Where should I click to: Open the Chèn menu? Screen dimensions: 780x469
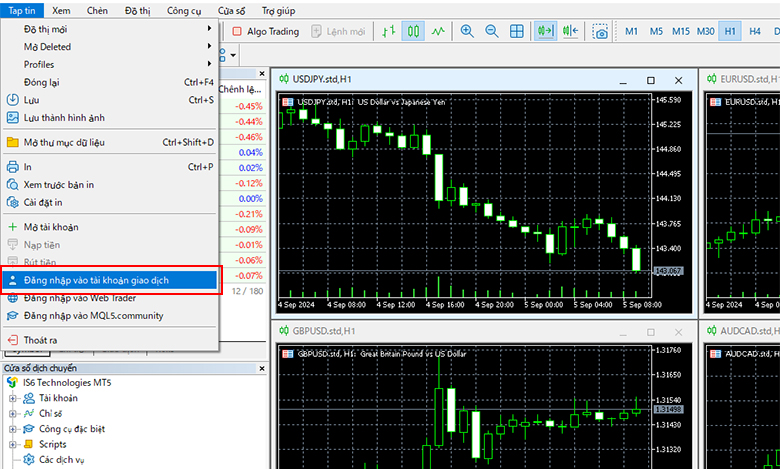tap(97, 10)
